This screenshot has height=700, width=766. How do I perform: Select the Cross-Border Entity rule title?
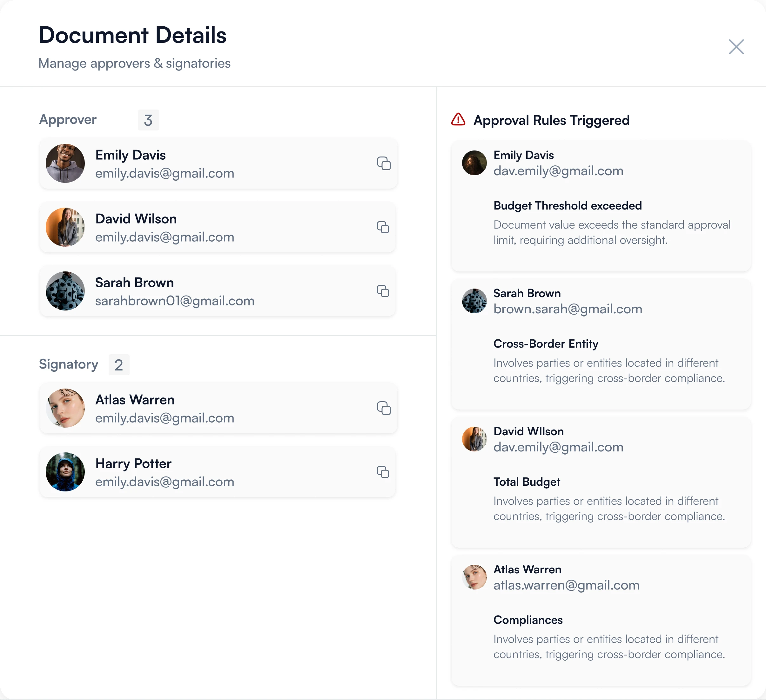tap(546, 344)
